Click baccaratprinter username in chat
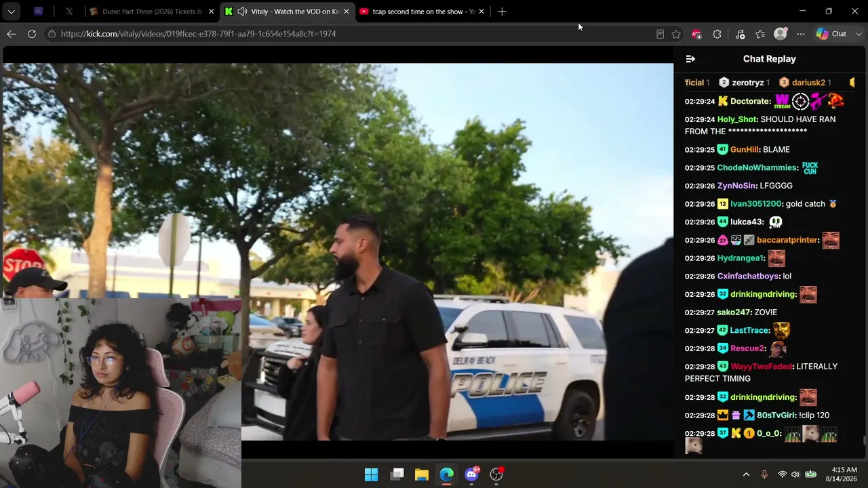This screenshot has height=488, width=868. 787,241
